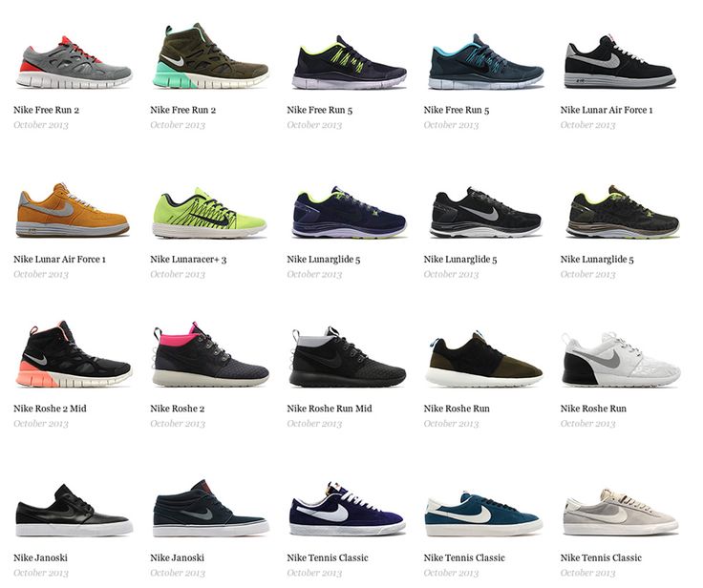Open the all-black Roshe Run Mid shoe image

coord(348,357)
